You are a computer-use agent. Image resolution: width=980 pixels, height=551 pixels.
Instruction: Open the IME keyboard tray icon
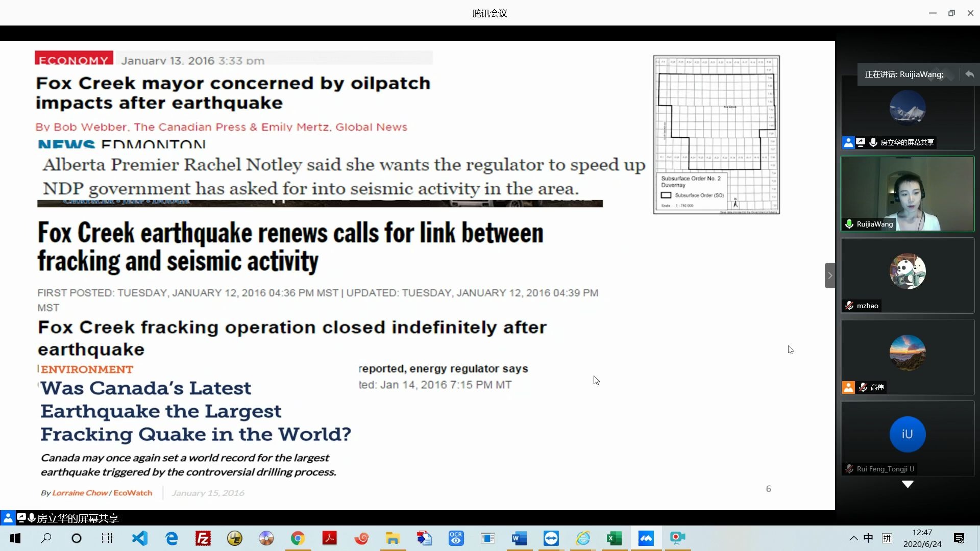click(887, 538)
